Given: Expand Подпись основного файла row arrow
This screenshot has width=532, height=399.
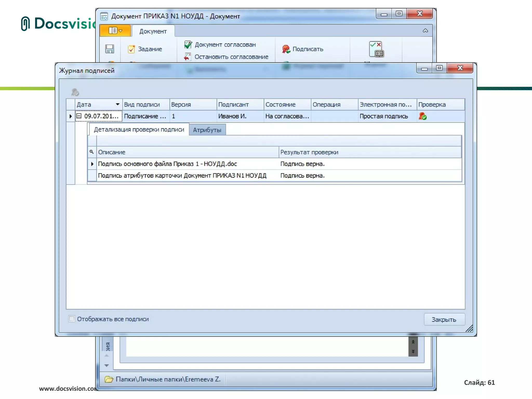Looking at the screenshot, I should pyautogui.click(x=92, y=164).
